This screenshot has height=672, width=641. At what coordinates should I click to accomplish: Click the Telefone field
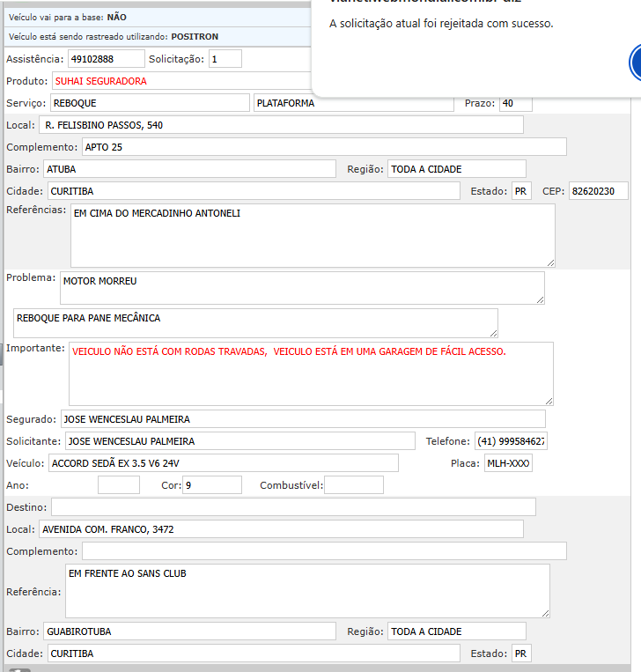click(x=511, y=441)
